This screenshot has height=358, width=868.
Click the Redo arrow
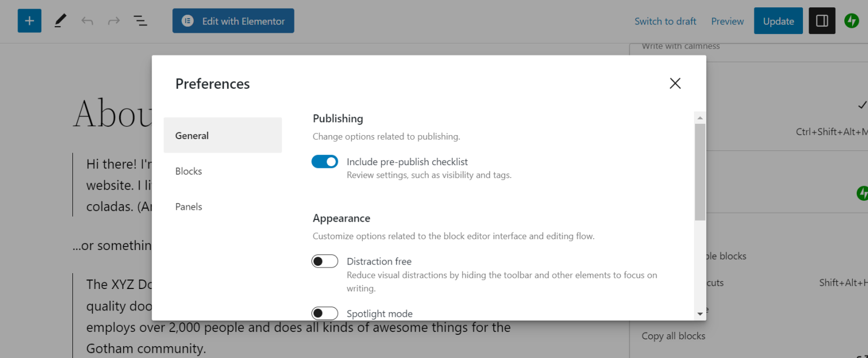pos(113,20)
